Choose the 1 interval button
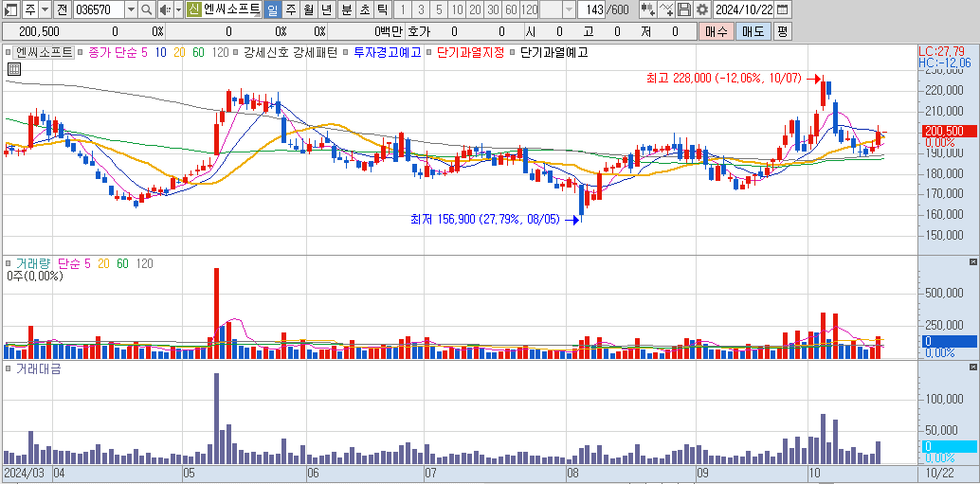980x484 pixels. 403,9
